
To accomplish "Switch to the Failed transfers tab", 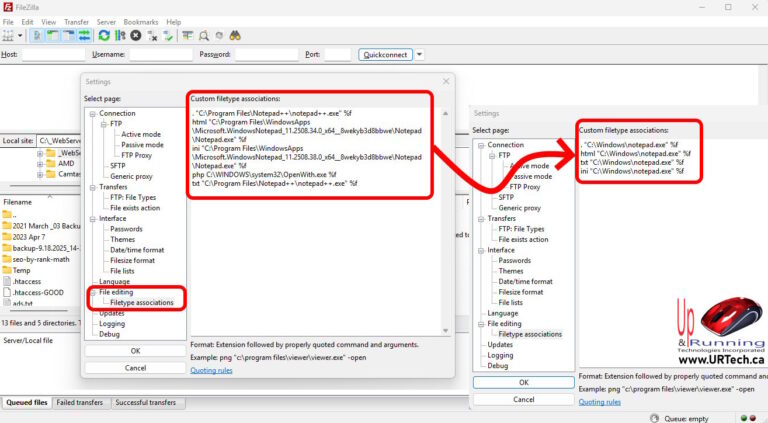I will 79,402.
